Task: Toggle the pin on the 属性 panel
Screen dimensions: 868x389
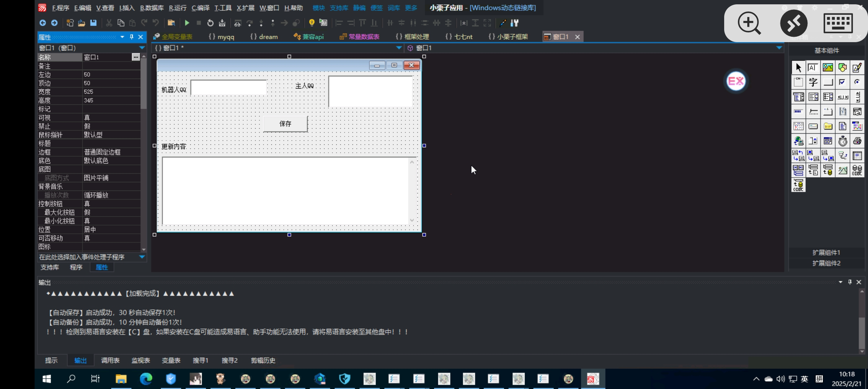Action: pos(132,37)
